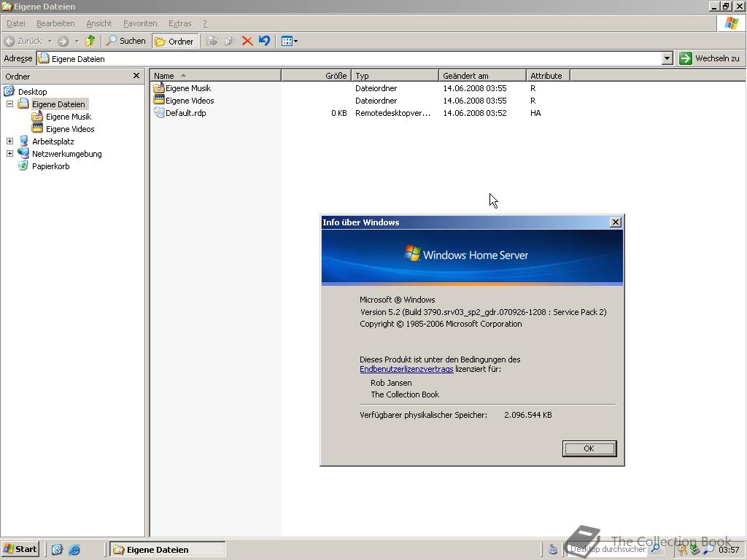This screenshot has height=560, width=747.
Task: Select Arbeitsplatz in folder tree
Action: (53, 141)
